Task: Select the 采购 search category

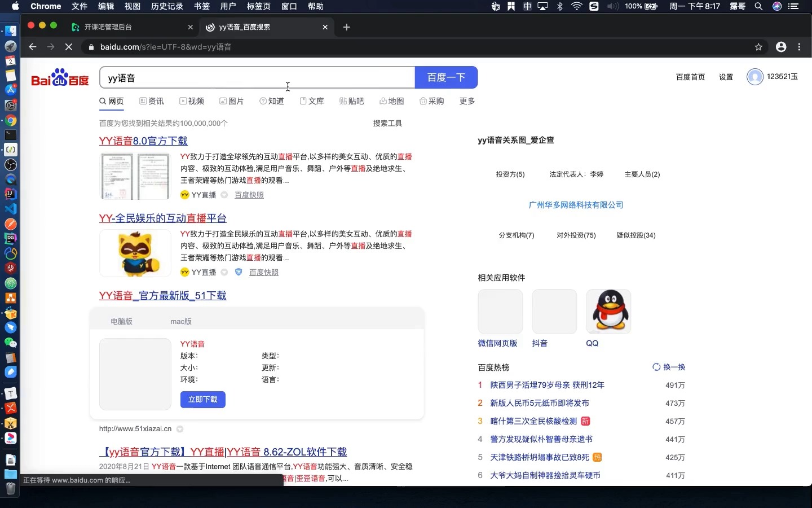Action: 432,101
